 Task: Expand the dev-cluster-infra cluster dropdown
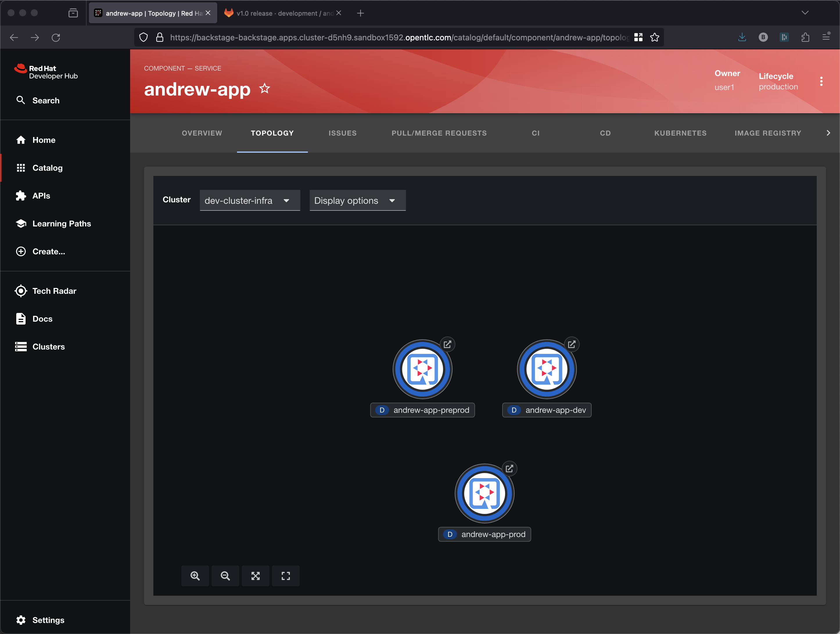(x=250, y=201)
